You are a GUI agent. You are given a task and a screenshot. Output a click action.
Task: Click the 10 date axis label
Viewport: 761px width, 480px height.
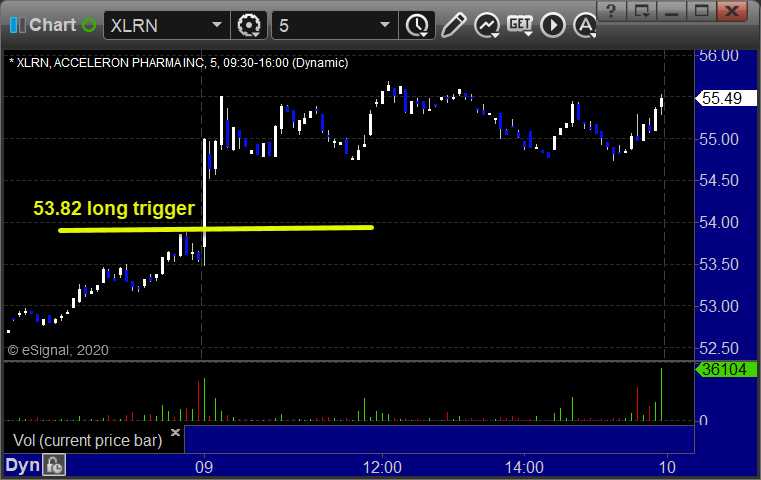(667, 467)
